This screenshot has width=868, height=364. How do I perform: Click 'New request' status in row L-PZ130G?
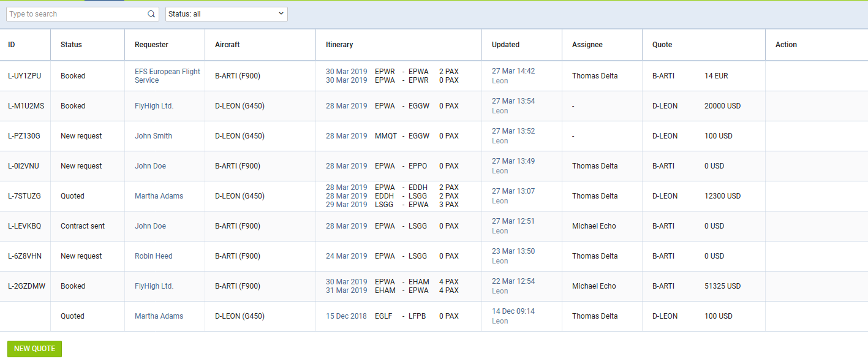pyautogui.click(x=81, y=136)
